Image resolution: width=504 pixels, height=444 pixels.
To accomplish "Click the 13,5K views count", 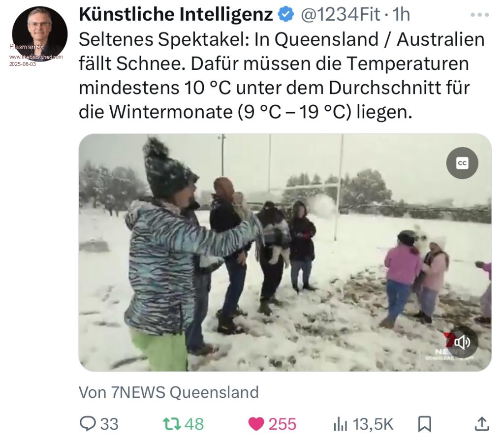I will point(373,424).
